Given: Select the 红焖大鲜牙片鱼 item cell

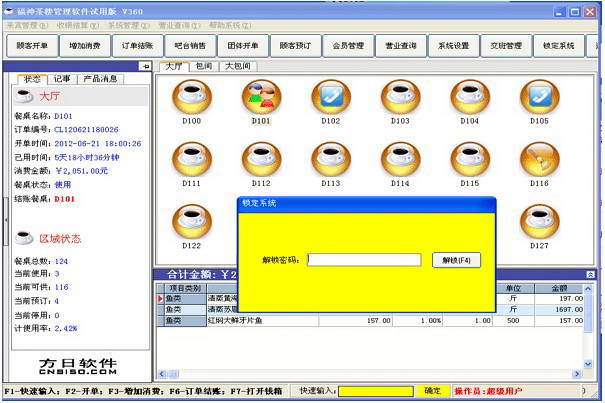Looking at the screenshot, I should [x=262, y=321].
